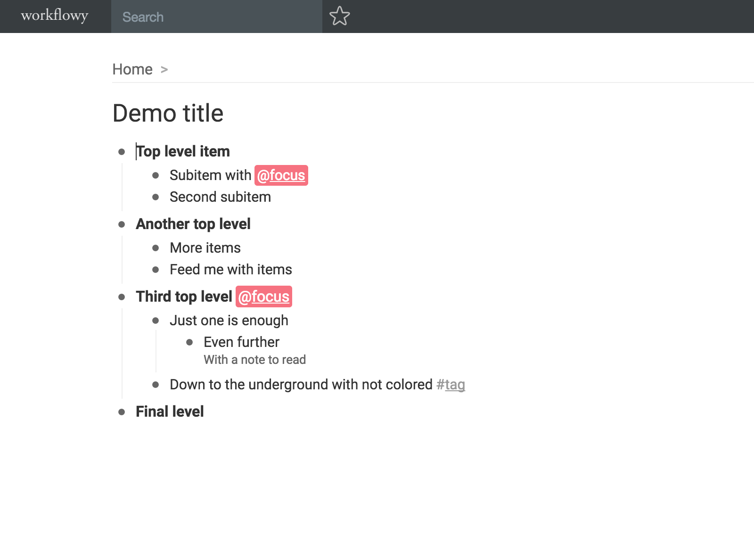This screenshot has height=560, width=754.
Task: Click the bullet beside Top level item
Action: tap(122, 152)
